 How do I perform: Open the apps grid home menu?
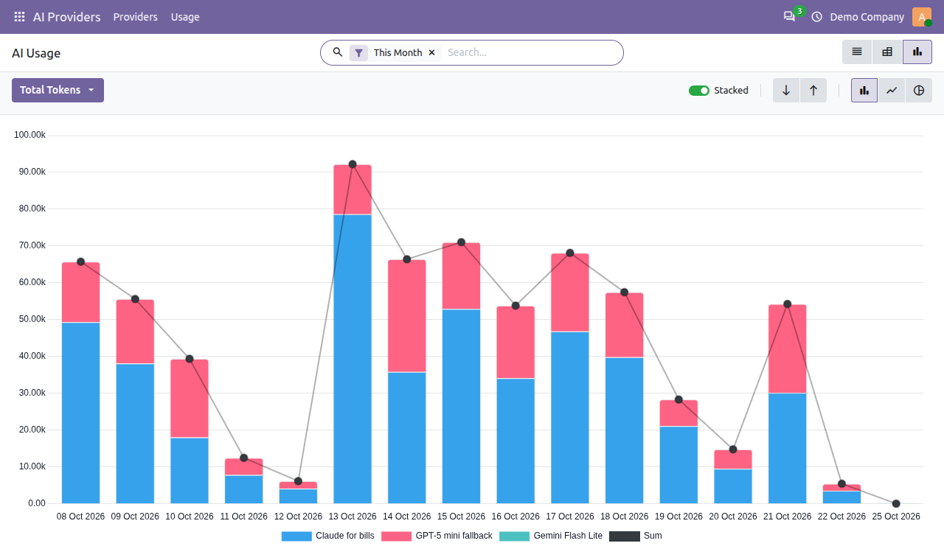pyautogui.click(x=19, y=17)
